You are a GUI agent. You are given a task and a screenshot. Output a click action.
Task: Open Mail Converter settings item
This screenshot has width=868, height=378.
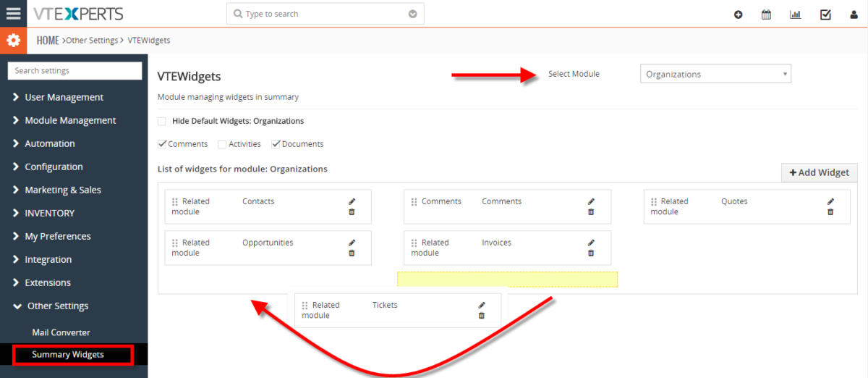coord(61,332)
